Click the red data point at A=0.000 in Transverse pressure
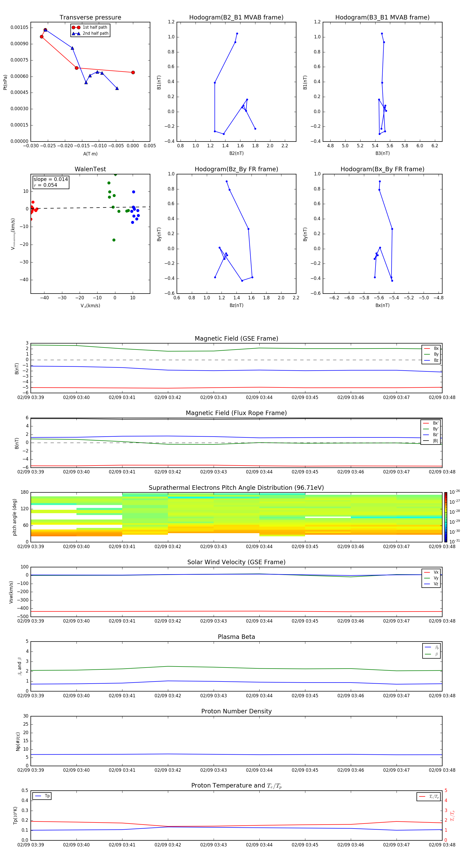 click(133, 72)
